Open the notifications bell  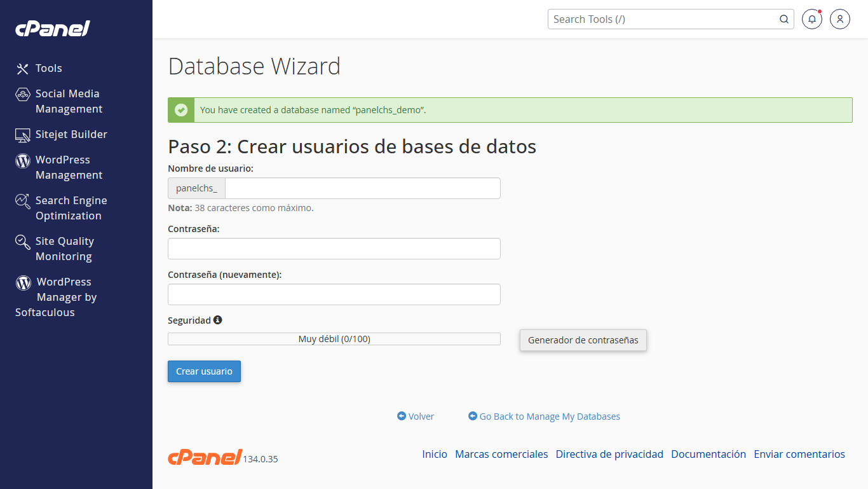[812, 19]
